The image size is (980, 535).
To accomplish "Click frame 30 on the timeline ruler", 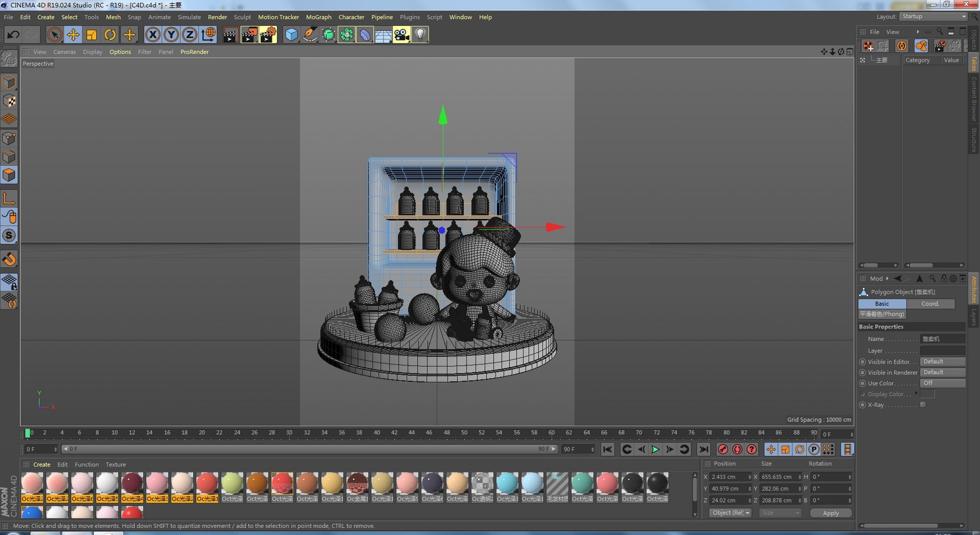I will pyautogui.click(x=289, y=433).
